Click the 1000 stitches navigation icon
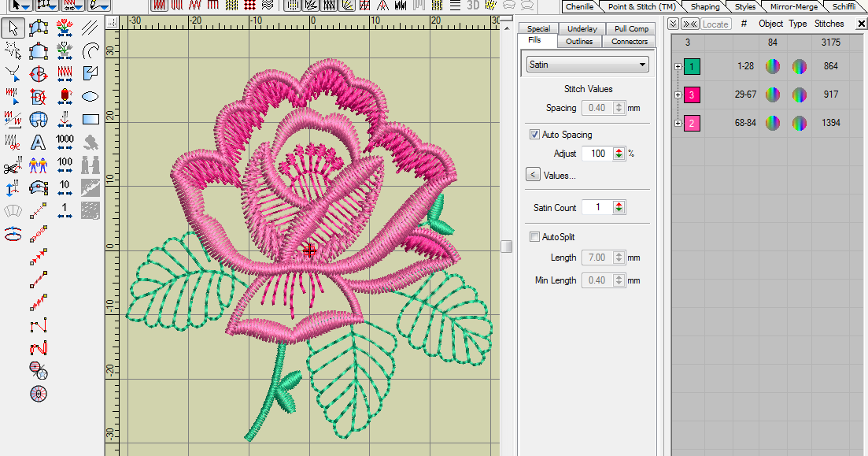This screenshot has width=868, height=456. coord(65,143)
